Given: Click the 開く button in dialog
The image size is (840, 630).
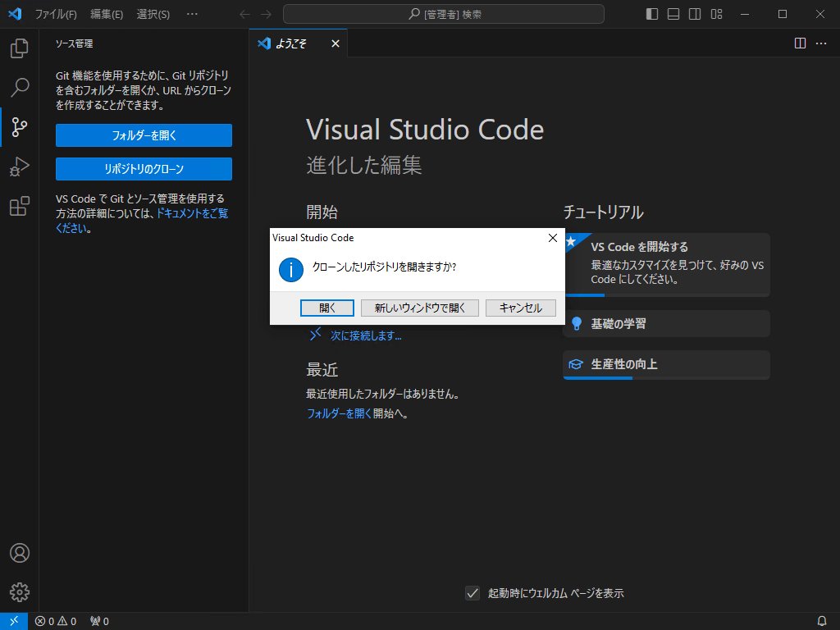Looking at the screenshot, I should click(x=327, y=308).
